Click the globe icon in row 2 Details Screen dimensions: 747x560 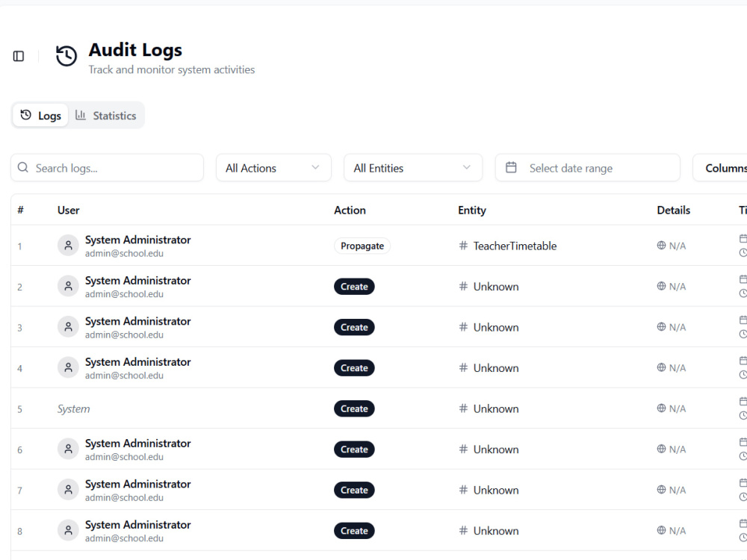[x=661, y=286]
